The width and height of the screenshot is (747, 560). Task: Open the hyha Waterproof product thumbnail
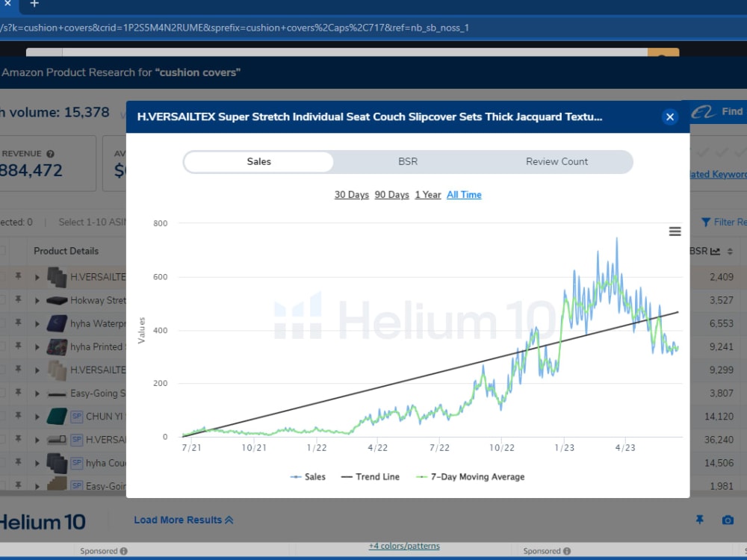[x=58, y=324]
